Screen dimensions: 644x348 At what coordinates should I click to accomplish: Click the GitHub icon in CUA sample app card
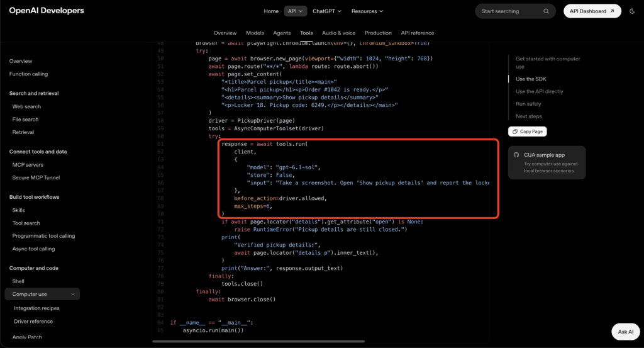pos(516,155)
